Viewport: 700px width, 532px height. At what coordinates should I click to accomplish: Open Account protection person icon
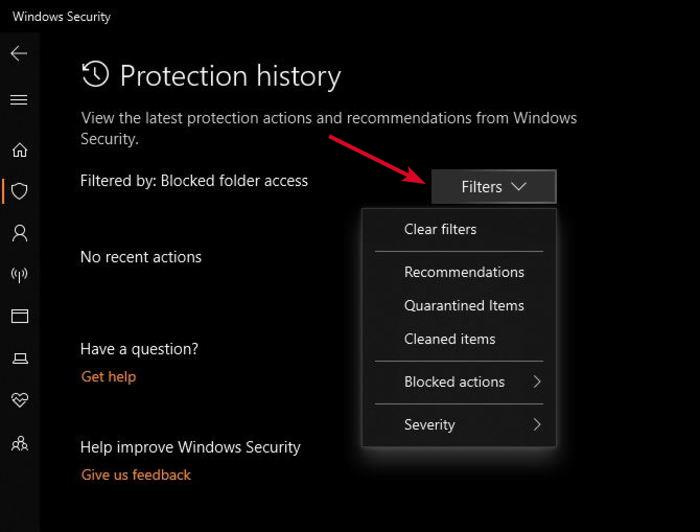click(x=19, y=233)
